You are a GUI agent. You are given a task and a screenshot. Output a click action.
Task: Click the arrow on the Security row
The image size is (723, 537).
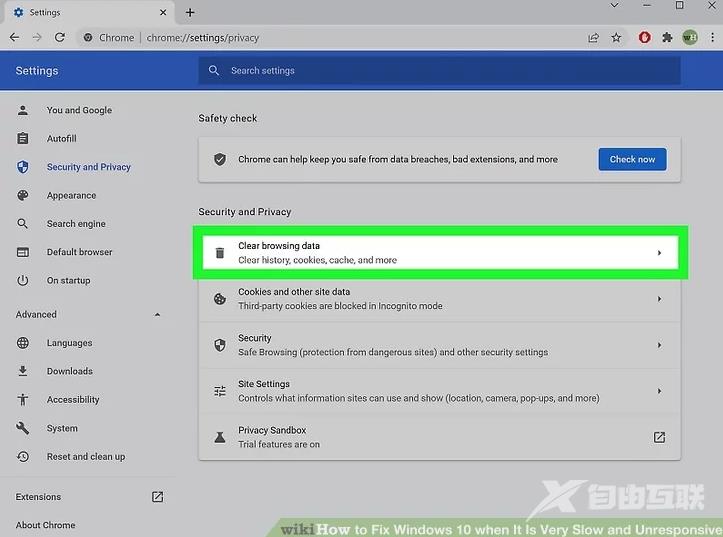pyautogui.click(x=659, y=345)
